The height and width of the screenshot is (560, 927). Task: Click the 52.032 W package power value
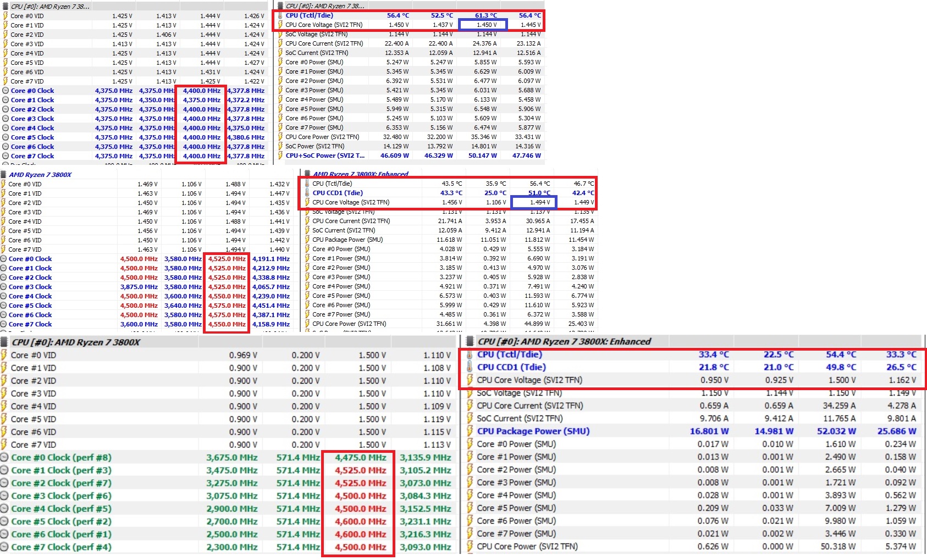point(836,431)
